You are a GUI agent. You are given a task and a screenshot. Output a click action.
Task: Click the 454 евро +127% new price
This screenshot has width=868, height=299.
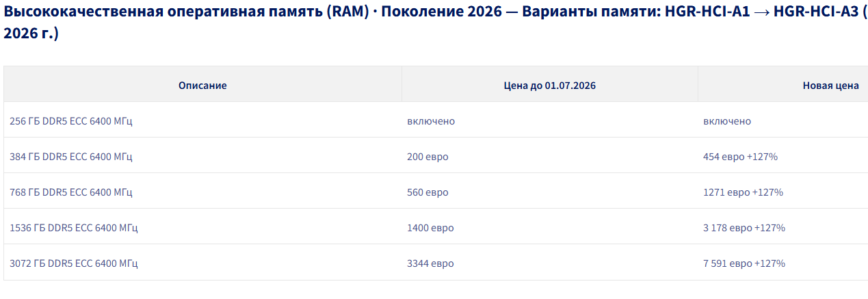click(x=740, y=157)
